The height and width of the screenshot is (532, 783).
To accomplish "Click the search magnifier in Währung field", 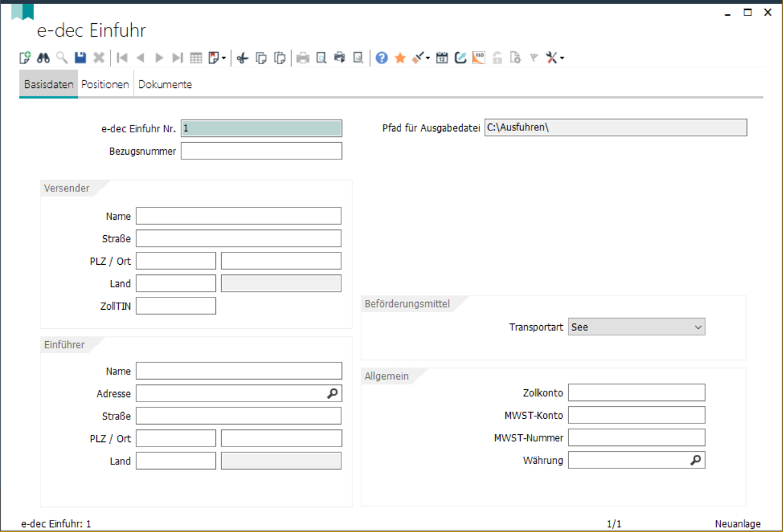I will pos(696,460).
